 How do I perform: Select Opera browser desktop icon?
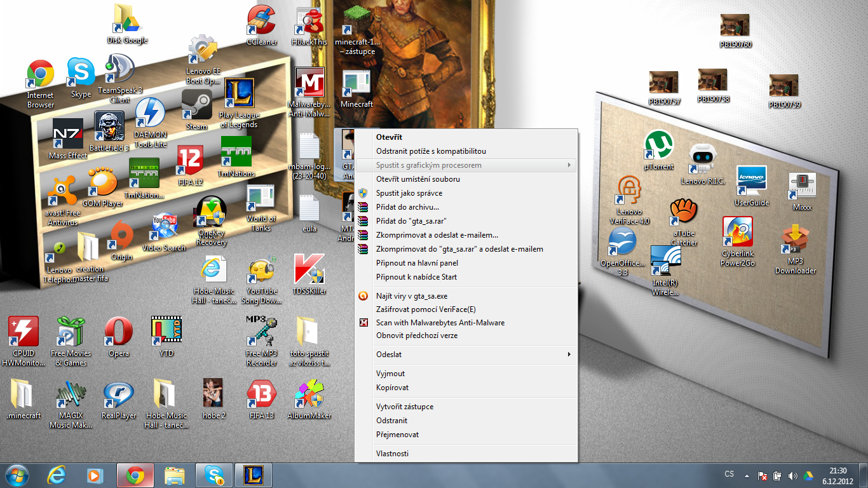tap(119, 337)
